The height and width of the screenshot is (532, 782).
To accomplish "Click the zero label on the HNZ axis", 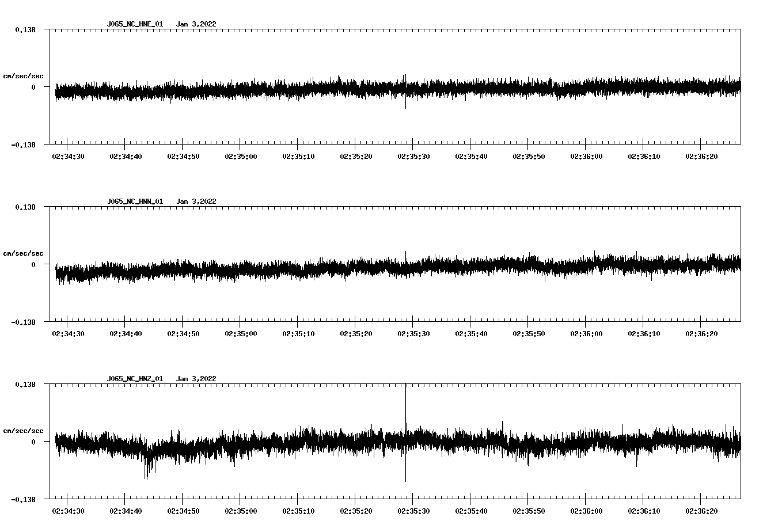I will [x=33, y=442].
